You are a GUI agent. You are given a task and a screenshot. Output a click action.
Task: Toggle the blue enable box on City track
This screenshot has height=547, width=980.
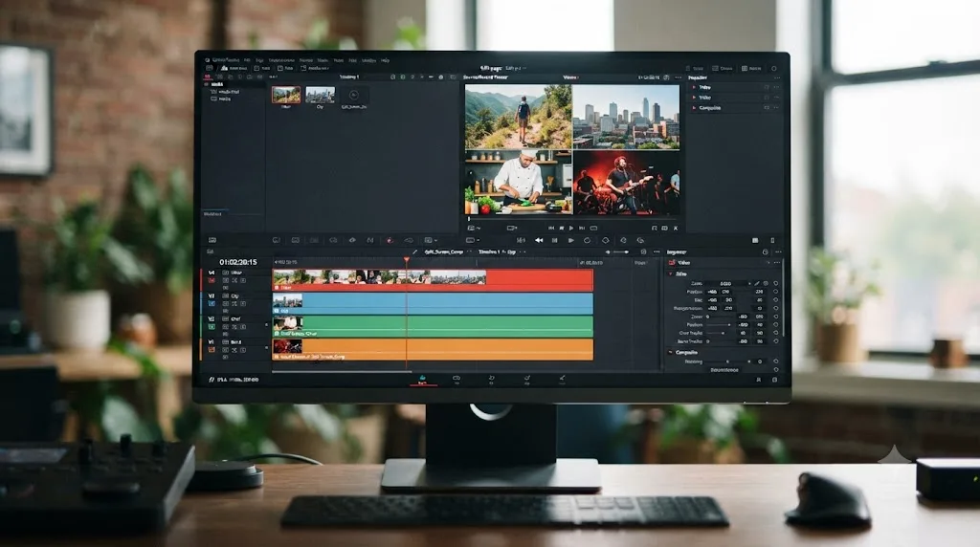[212, 303]
